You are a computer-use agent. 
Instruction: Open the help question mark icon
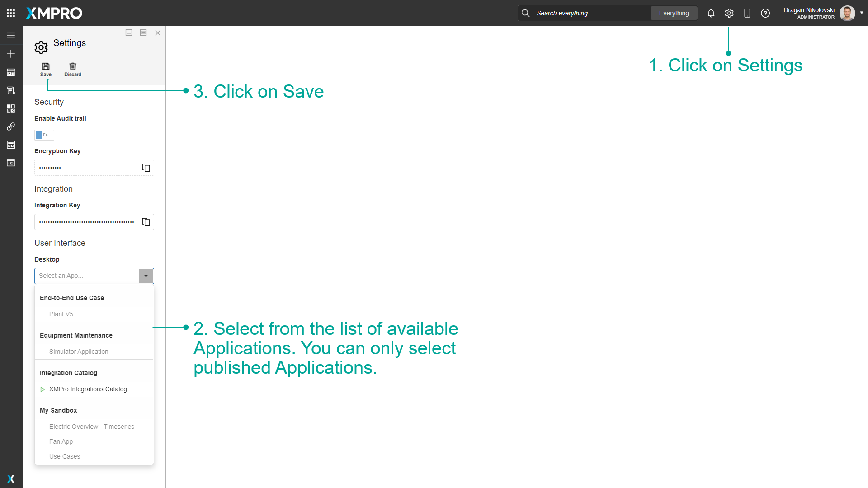click(765, 13)
